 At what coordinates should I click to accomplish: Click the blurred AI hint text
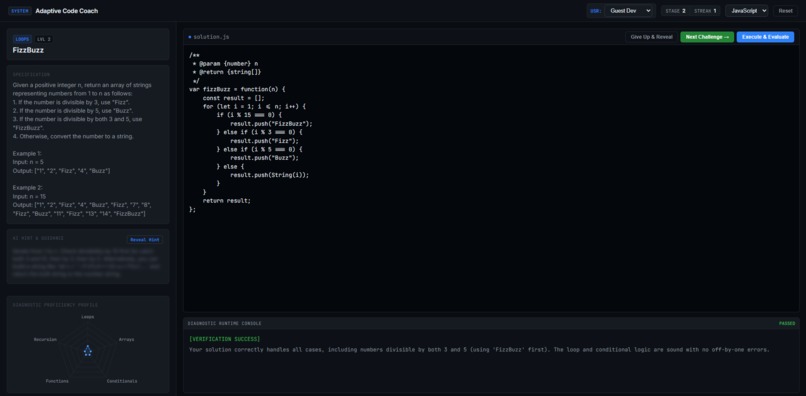[86, 263]
